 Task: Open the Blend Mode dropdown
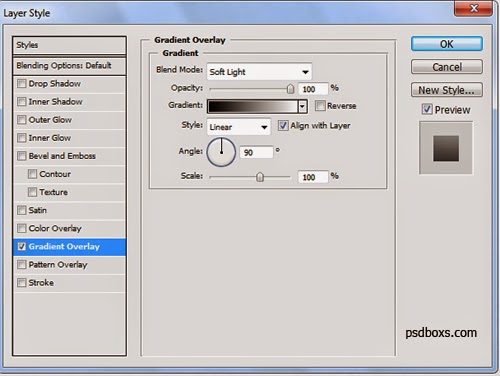(259, 72)
